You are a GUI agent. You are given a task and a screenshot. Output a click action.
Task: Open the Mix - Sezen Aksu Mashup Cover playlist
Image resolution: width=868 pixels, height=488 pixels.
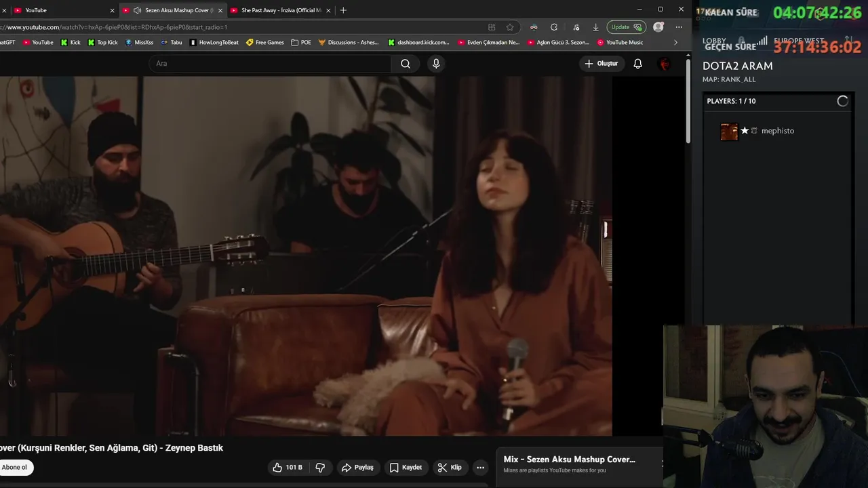570,460
